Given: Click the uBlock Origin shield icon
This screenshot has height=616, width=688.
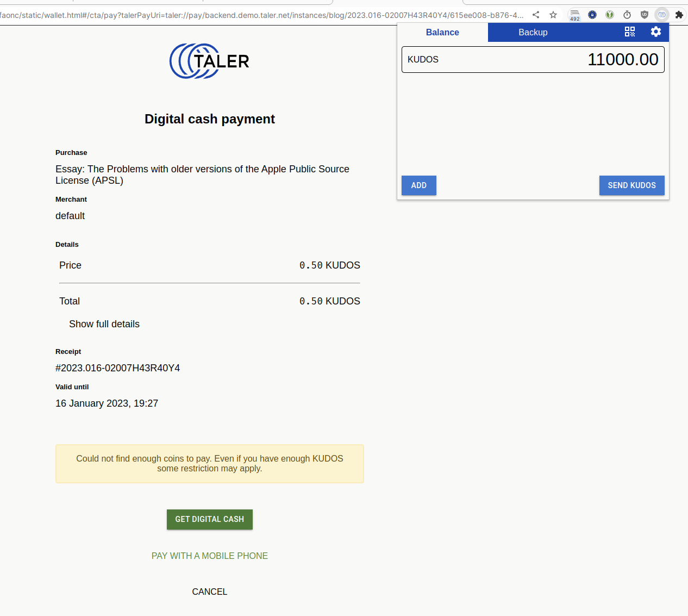Looking at the screenshot, I should [x=645, y=15].
